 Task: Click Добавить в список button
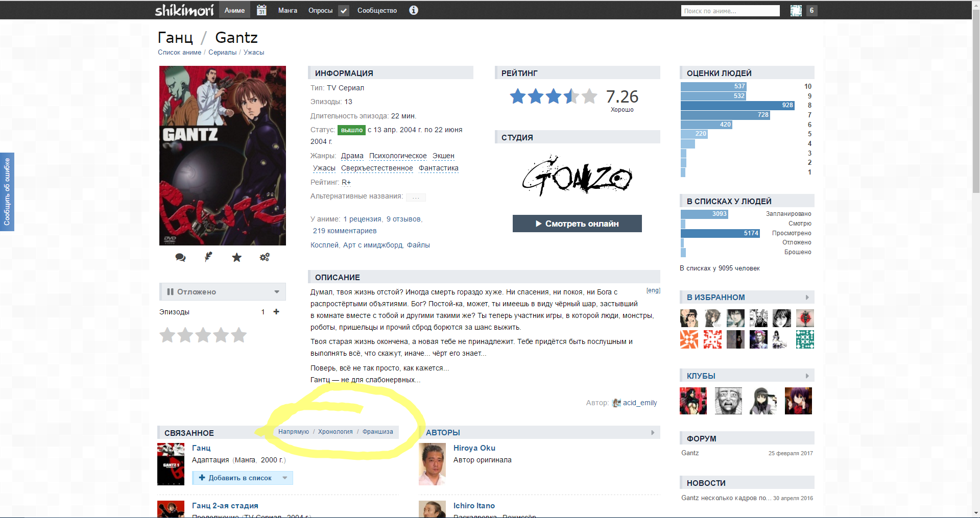click(235, 478)
